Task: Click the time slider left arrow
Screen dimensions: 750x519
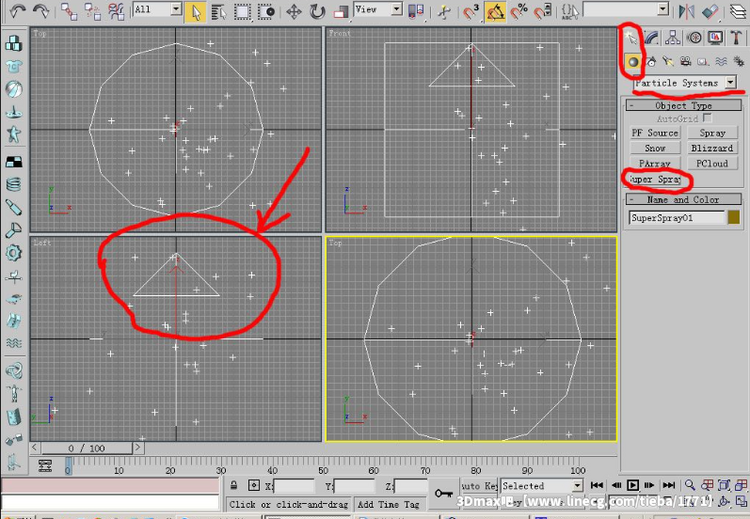Action: 35,448
